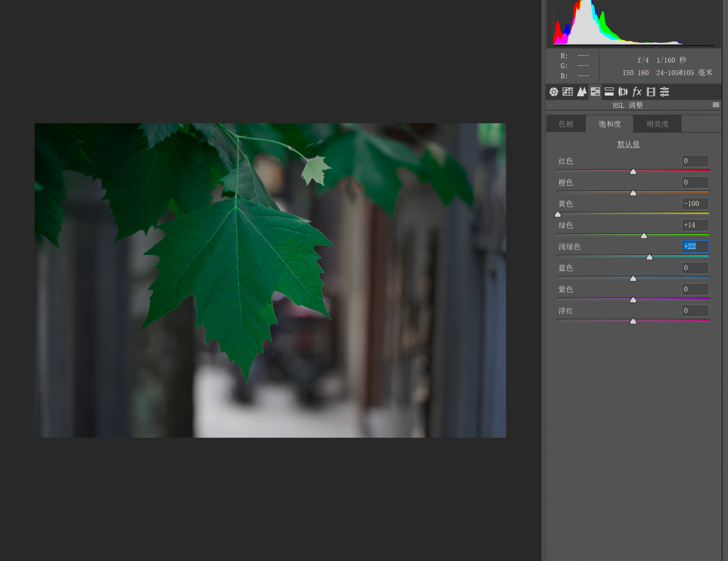Open the Lens Corrections panel icon
The image size is (728, 561).
623,92
